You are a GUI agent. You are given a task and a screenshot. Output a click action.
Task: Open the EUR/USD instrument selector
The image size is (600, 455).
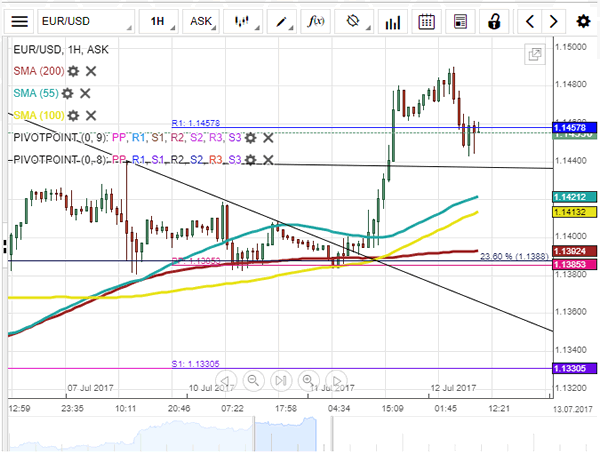(86, 21)
